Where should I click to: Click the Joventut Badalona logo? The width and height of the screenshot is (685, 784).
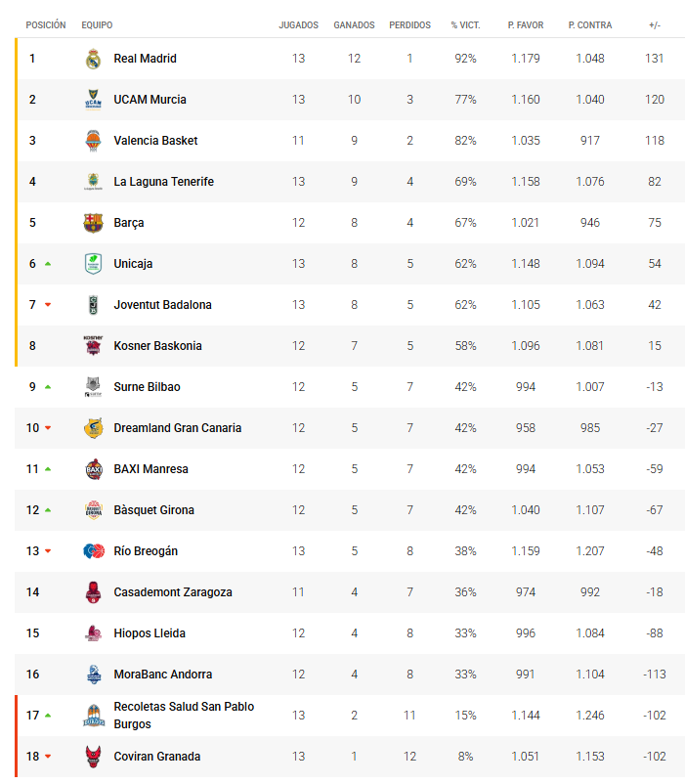93,305
